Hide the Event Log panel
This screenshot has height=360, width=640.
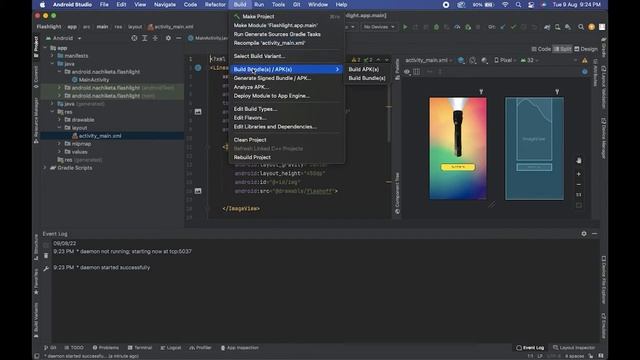pyautogui.click(x=594, y=233)
